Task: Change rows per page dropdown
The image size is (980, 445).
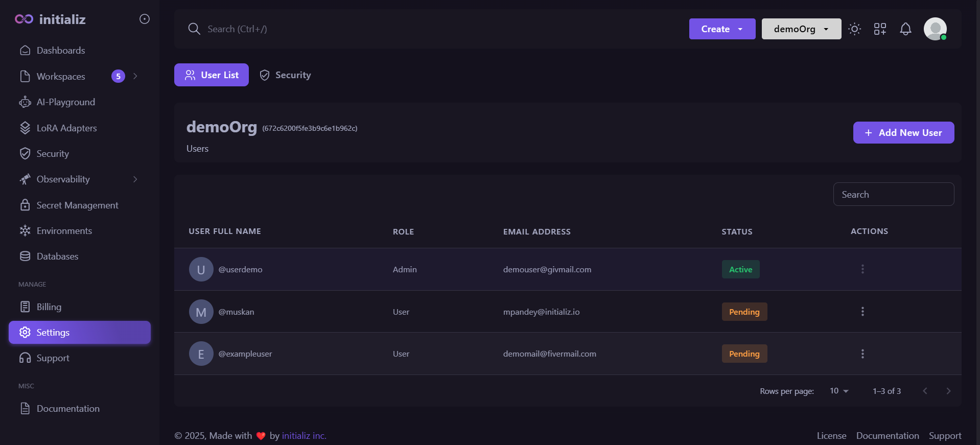Action: 839,391
